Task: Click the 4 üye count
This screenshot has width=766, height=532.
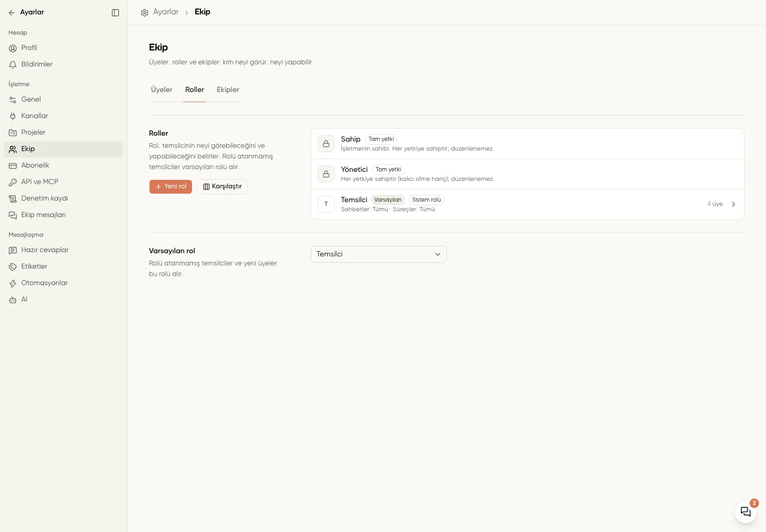Action: 715,204
